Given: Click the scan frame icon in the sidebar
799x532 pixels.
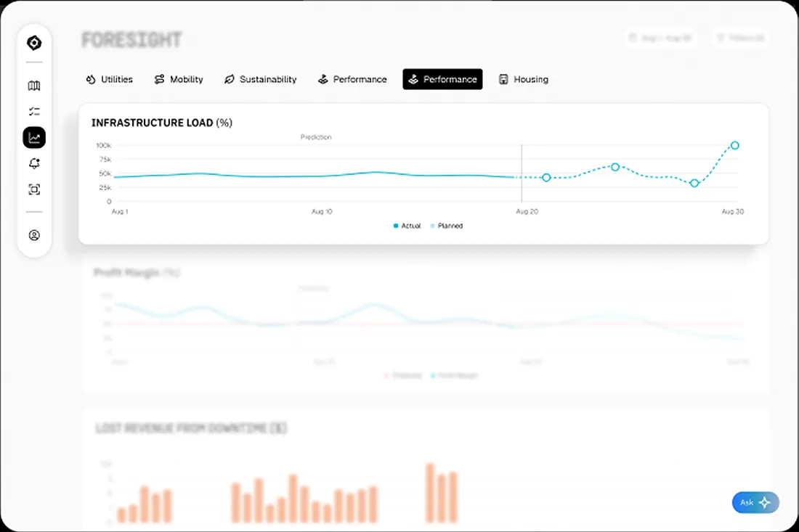Looking at the screenshot, I should pos(34,189).
